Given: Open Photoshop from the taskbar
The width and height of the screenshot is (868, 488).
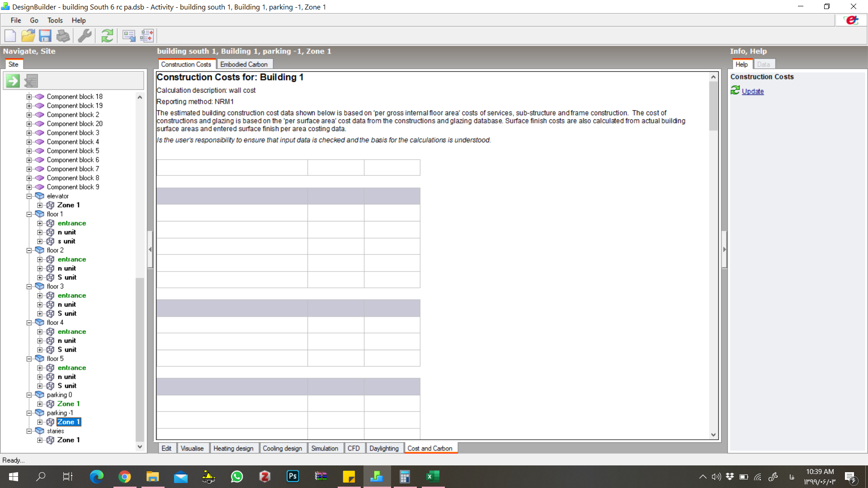Looking at the screenshot, I should tap(293, 476).
